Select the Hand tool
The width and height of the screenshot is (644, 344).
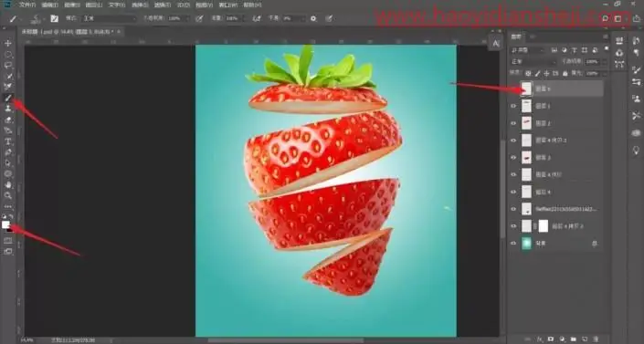[8, 185]
